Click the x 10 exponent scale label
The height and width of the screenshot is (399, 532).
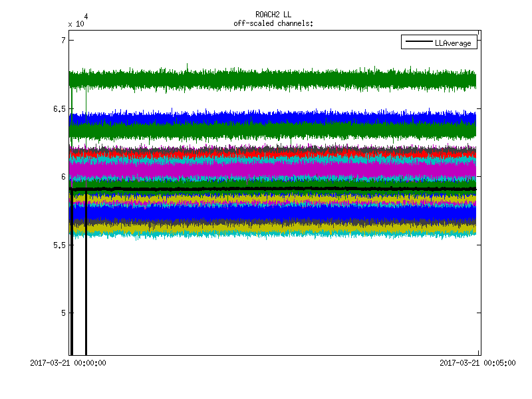[76, 23]
